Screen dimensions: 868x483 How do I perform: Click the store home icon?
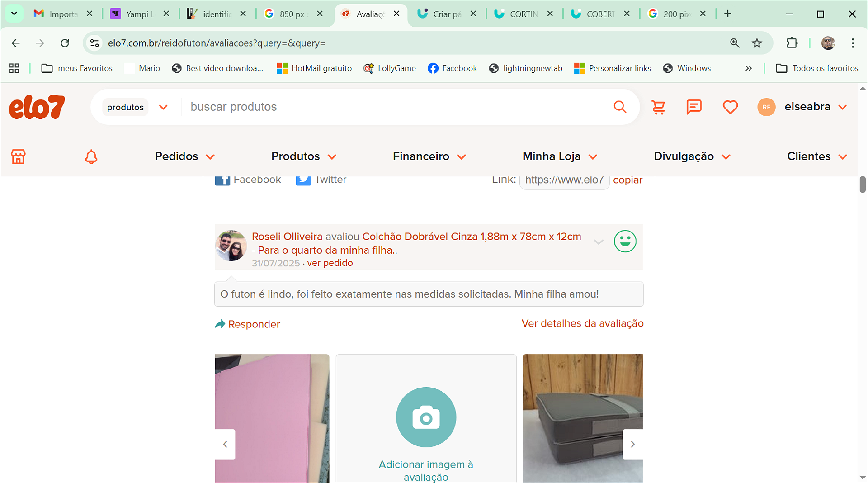point(18,156)
